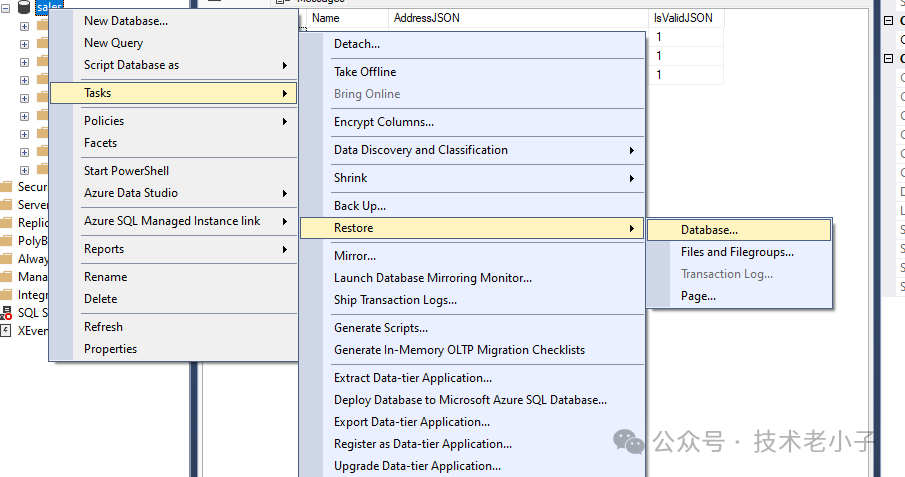Click the Security folder icon
Screen dimensions: 905x477
(x=7, y=186)
